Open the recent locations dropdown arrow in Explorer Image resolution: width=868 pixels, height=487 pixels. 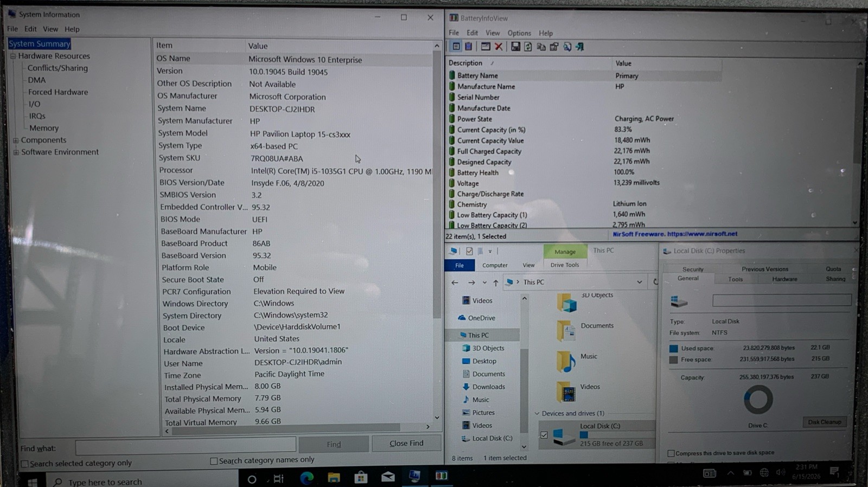(484, 283)
